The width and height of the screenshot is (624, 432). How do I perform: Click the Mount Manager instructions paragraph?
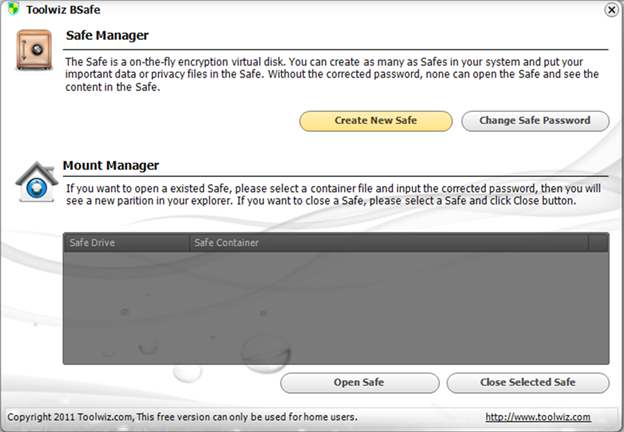point(330,194)
